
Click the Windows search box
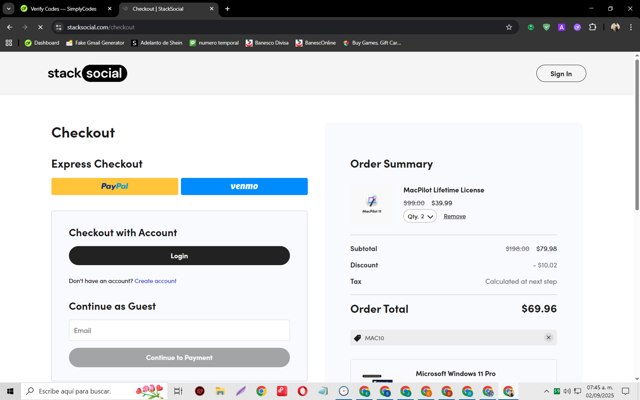click(x=94, y=391)
